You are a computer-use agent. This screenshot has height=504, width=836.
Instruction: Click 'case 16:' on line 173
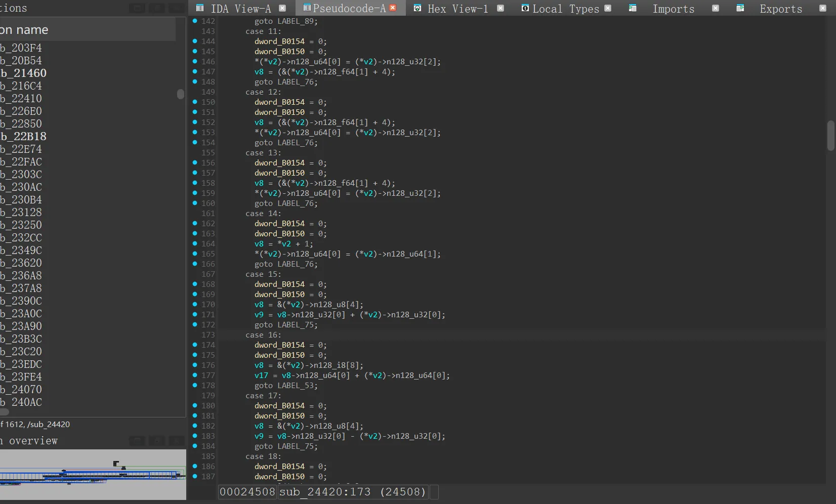click(x=263, y=335)
